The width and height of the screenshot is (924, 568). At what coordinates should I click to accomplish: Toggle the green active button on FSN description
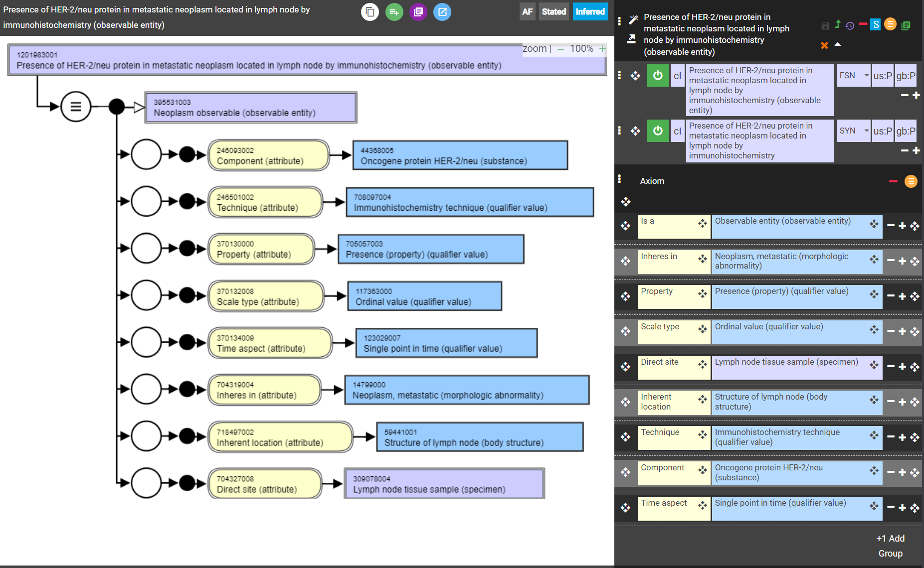pyautogui.click(x=658, y=76)
